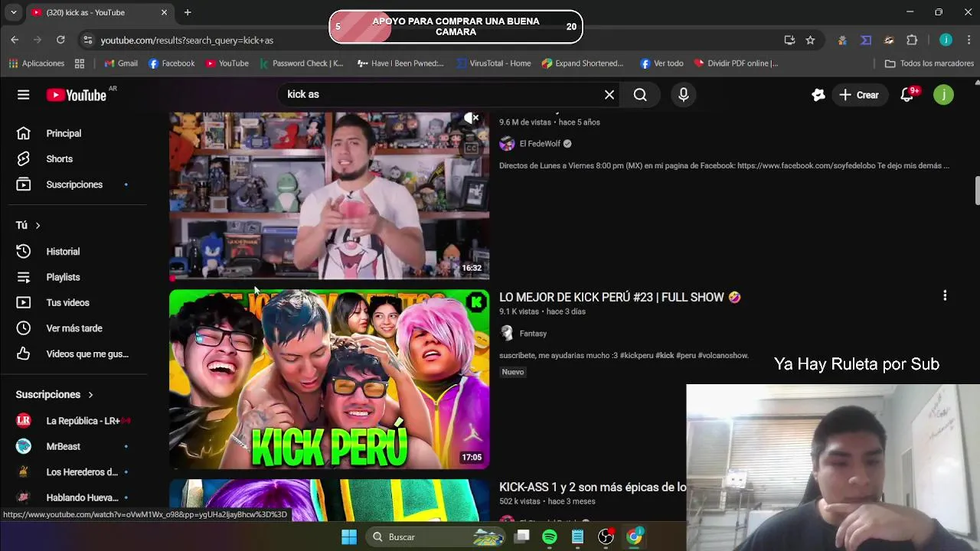
Task: Open the El FedeWolf channel name
Action: point(540,144)
